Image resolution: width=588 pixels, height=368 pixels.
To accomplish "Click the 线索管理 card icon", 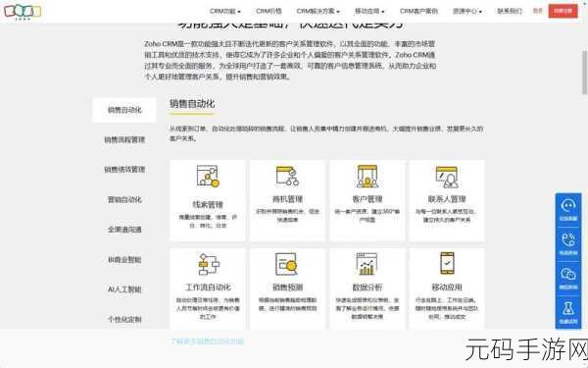I will [208, 176].
